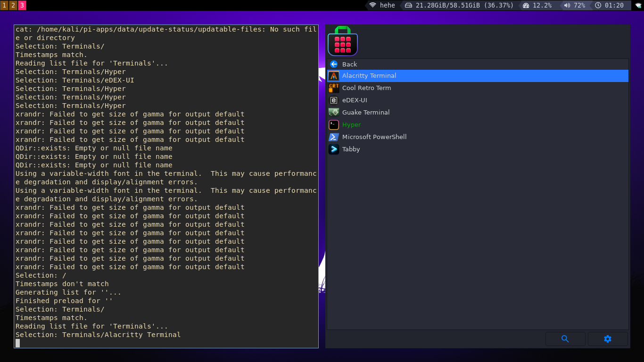The image size is (644, 362).
Task: Click the wifi icon next to hehe
Action: (372, 5)
